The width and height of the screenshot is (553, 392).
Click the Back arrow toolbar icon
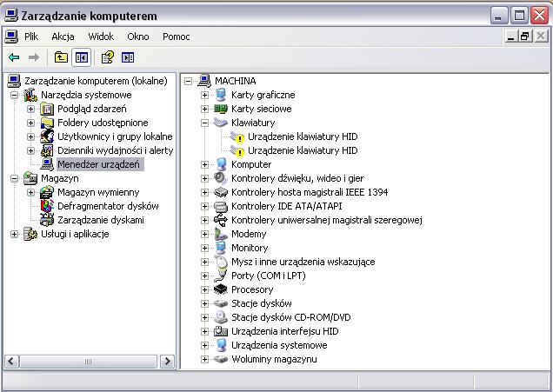14,57
